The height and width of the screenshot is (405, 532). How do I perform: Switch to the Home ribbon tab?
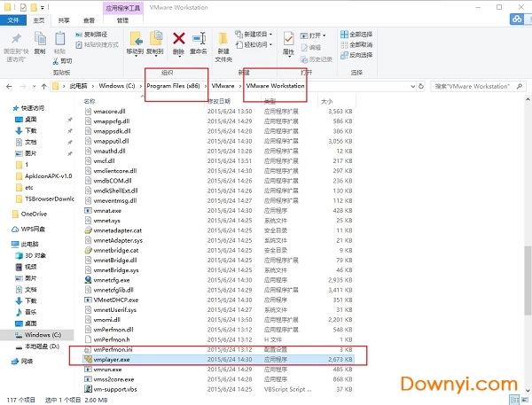pyautogui.click(x=39, y=20)
